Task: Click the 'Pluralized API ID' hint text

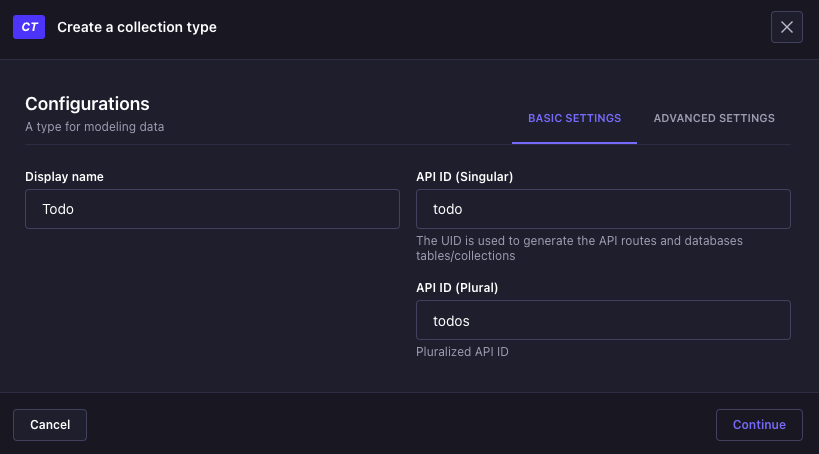Action: [462, 352]
